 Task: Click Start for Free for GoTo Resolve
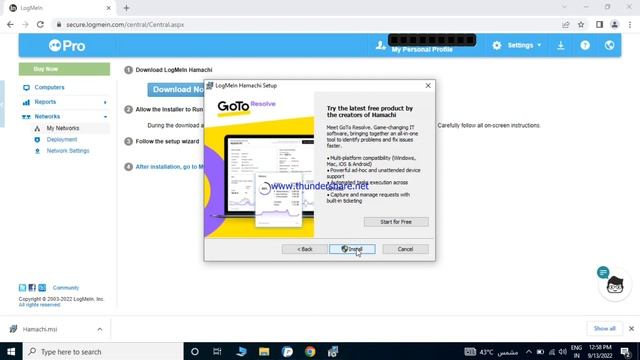coord(396,222)
